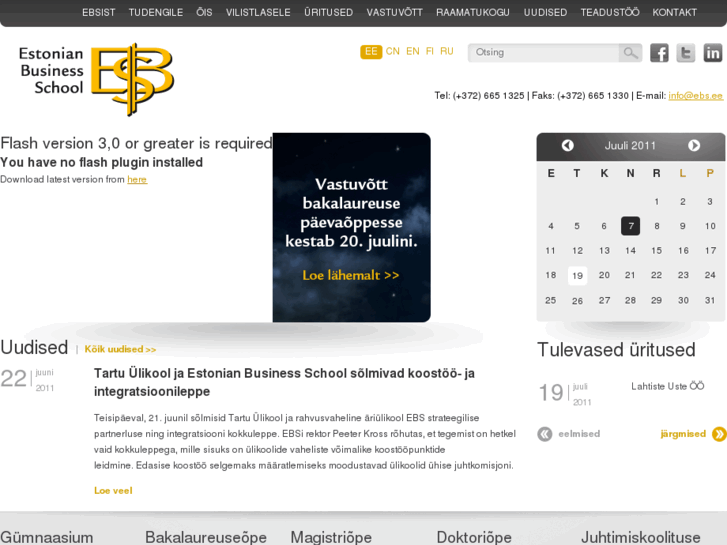
Task: Select day 10 in calendar
Action: coord(710,226)
